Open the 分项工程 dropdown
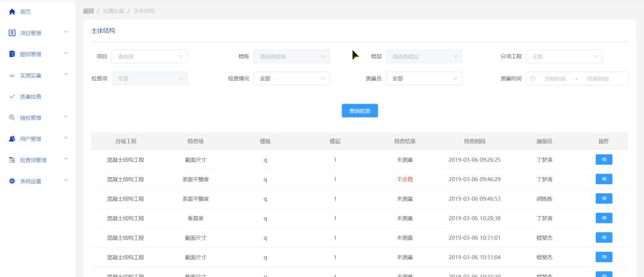The height and width of the screenshot is (277, 644). click(564, 57)
